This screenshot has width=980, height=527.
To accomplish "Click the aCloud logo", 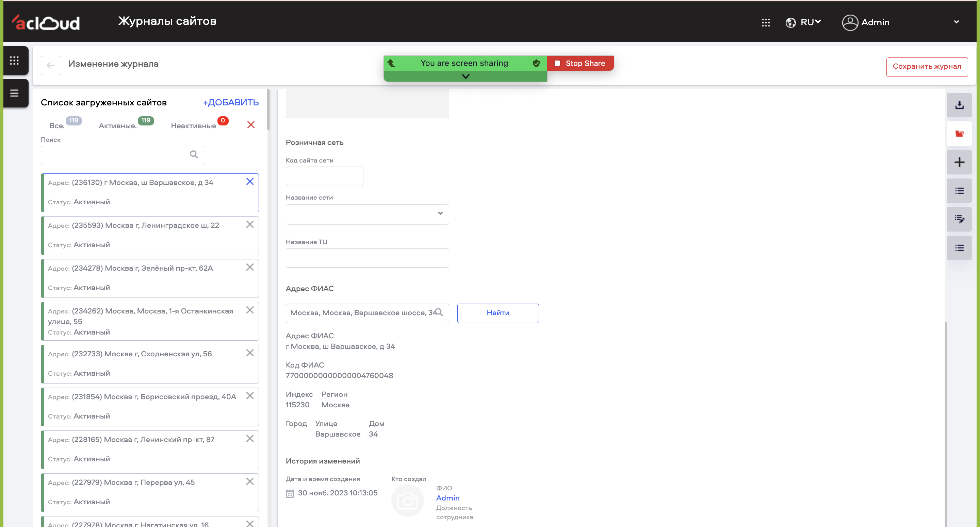I will 46,22.
